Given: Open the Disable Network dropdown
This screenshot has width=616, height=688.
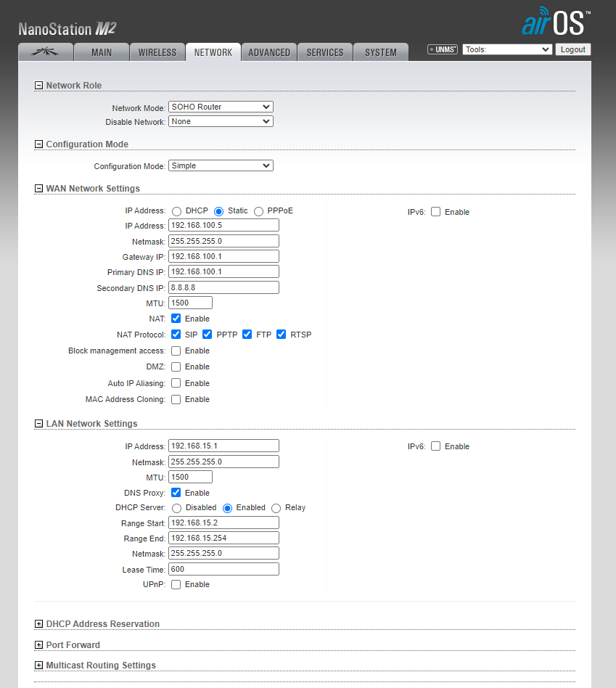Looking at the screenshot, I should pos(221,121).
